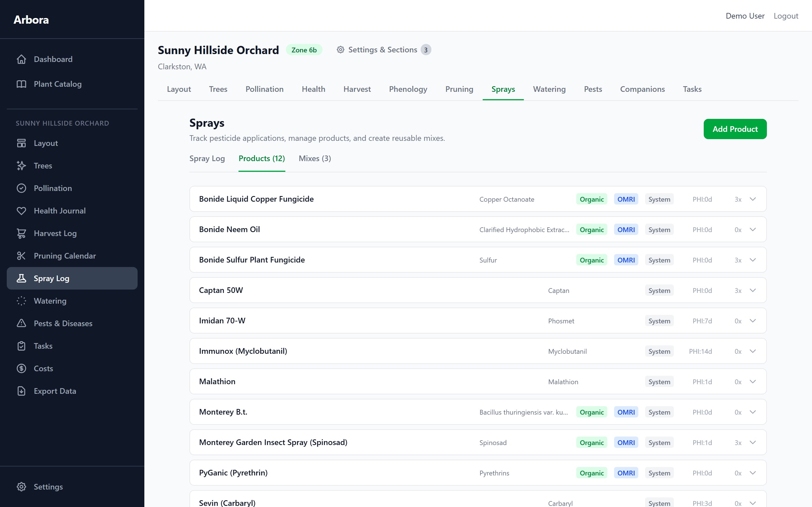
Task: Click the Harvest Log cart icon
Action: tap(21, 234)
